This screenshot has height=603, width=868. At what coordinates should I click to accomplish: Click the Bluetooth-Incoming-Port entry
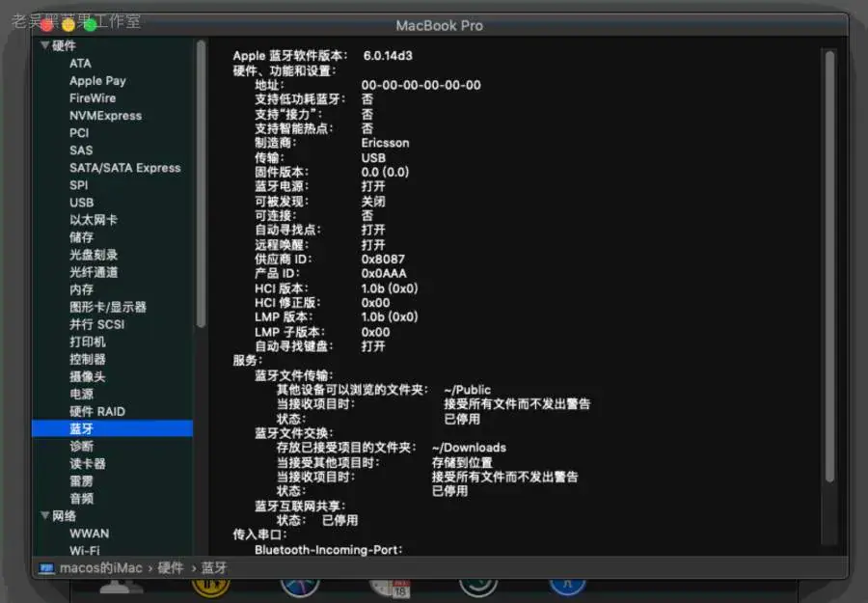click(x=328, y=550)
